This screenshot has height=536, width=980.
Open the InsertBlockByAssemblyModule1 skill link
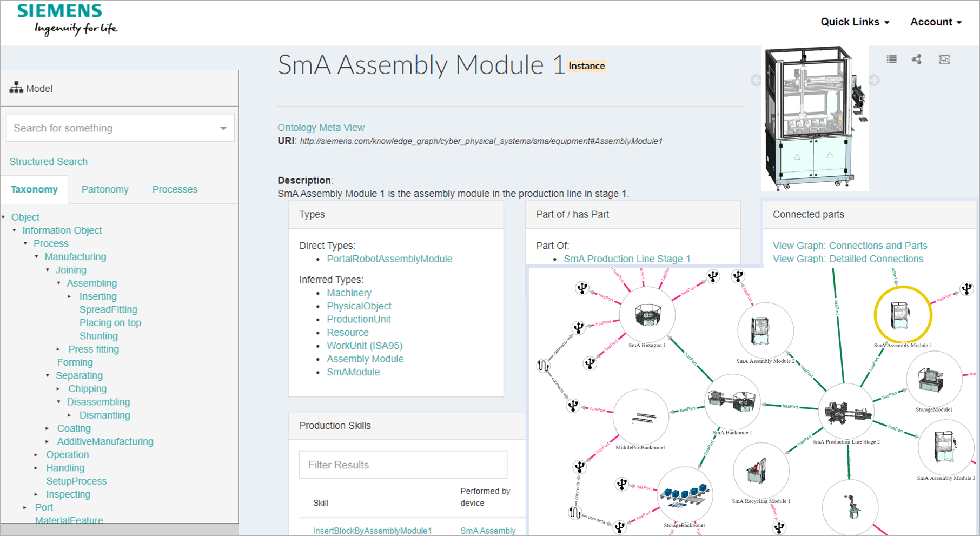[373, 531]
